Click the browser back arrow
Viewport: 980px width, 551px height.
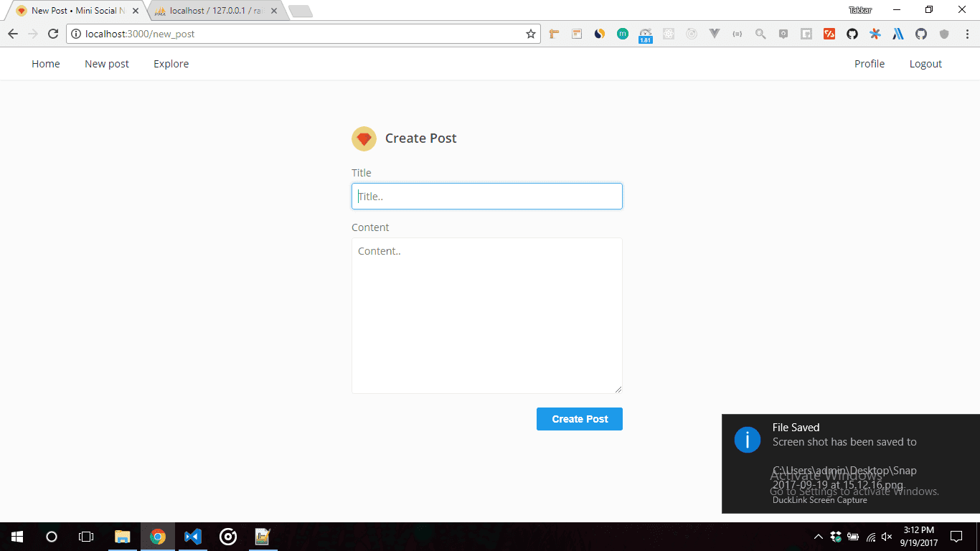(x=12, y=34)
